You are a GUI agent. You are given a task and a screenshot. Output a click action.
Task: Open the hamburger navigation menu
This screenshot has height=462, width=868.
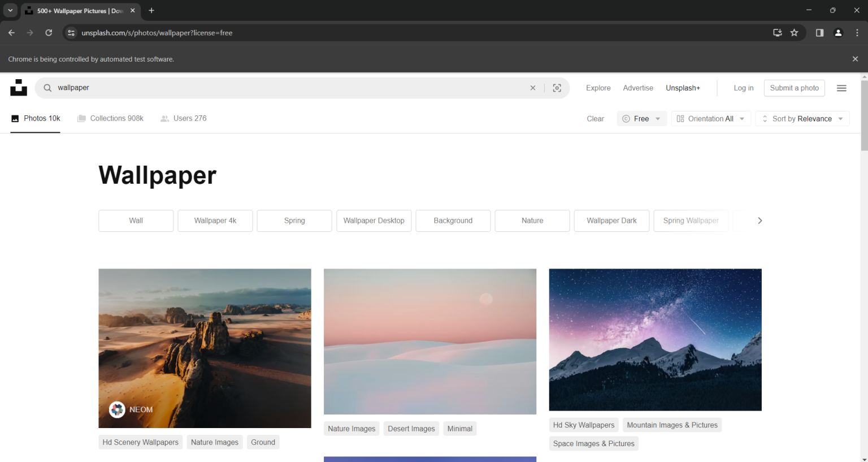841,88
